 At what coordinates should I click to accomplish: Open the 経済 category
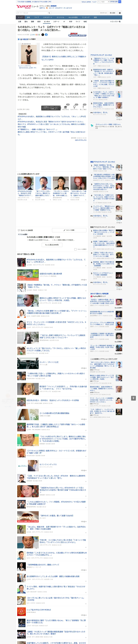point(39,21)
